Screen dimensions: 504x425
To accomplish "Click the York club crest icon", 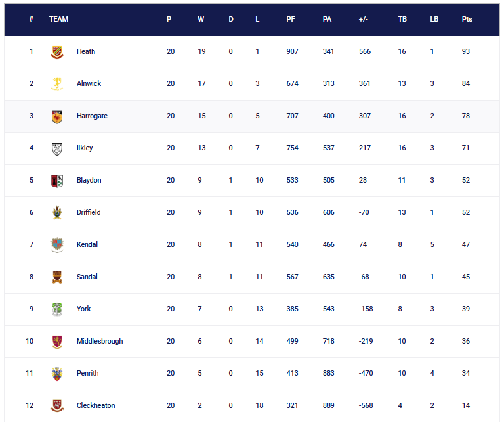I will click(57, 309).
